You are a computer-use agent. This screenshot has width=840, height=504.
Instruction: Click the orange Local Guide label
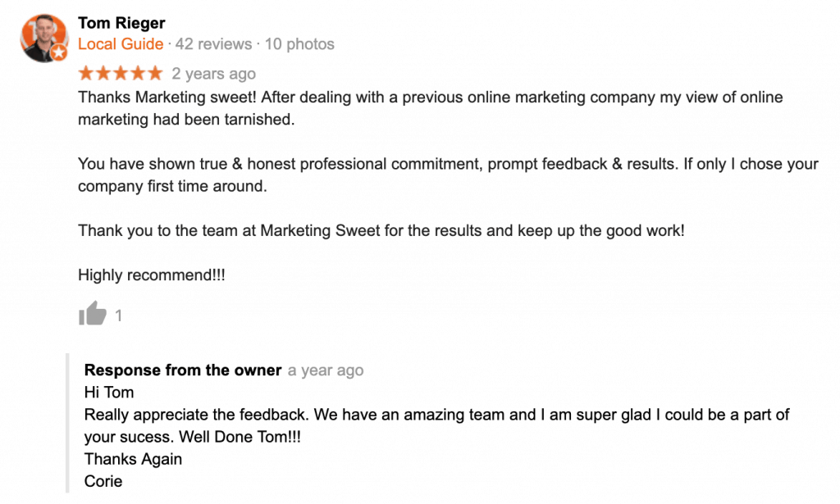tap(121, 44)
